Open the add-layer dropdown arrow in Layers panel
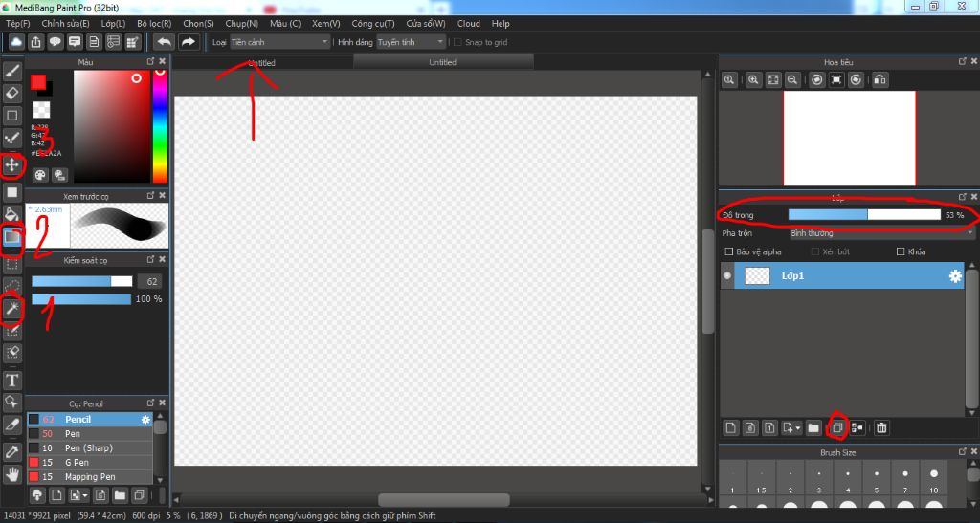This screenshot has height=523, width=980. pyautogui.click(x=798, y=428)
